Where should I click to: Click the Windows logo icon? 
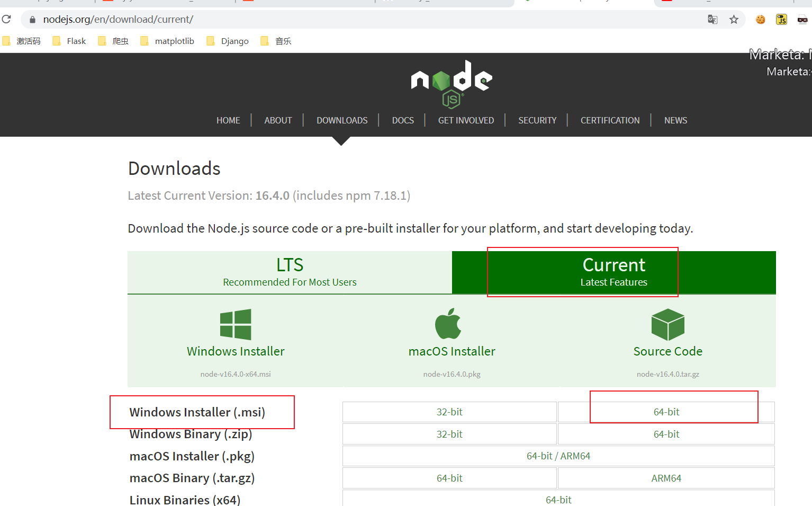(x=236, y=324)
